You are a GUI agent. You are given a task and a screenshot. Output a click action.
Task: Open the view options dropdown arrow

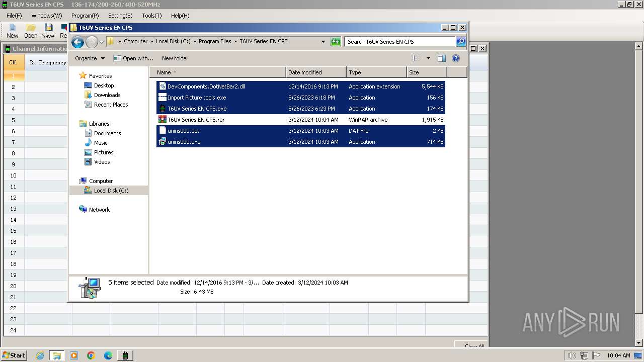coord(428,58)
